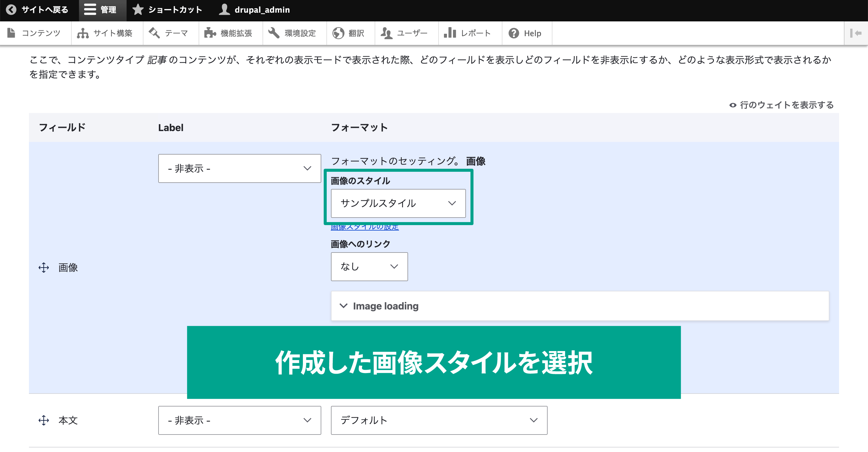
Task: Click the 本文 field name text
Action: [68, 420]
